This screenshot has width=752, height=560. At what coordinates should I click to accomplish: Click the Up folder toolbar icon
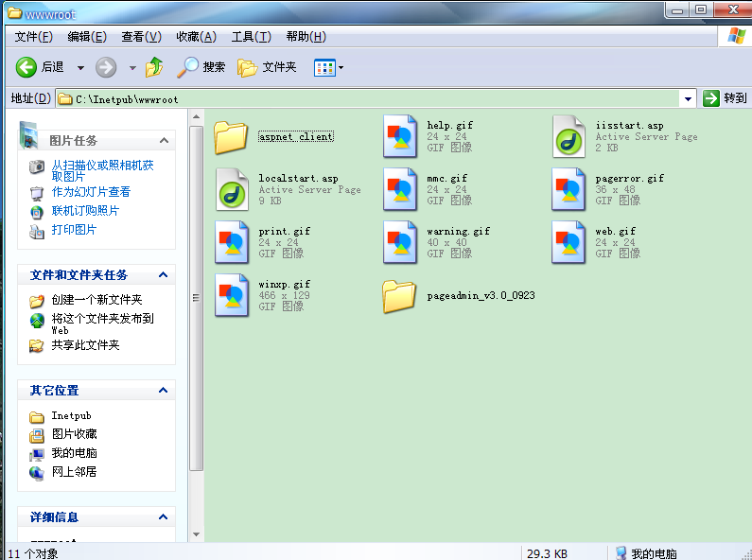(154, 67)
